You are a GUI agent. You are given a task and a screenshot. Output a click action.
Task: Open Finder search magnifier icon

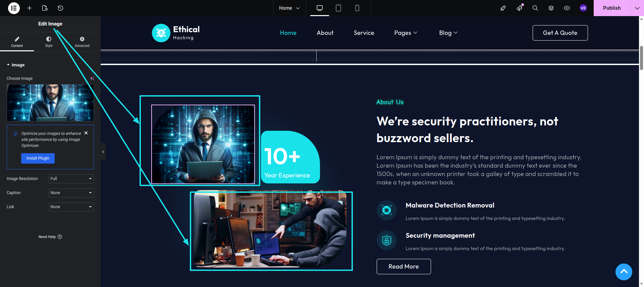click(x=535, y=8)
